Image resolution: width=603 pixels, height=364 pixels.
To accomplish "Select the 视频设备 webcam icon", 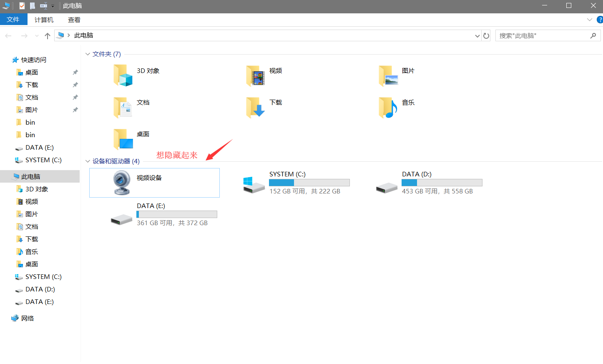I will click(x=122, y=183).
